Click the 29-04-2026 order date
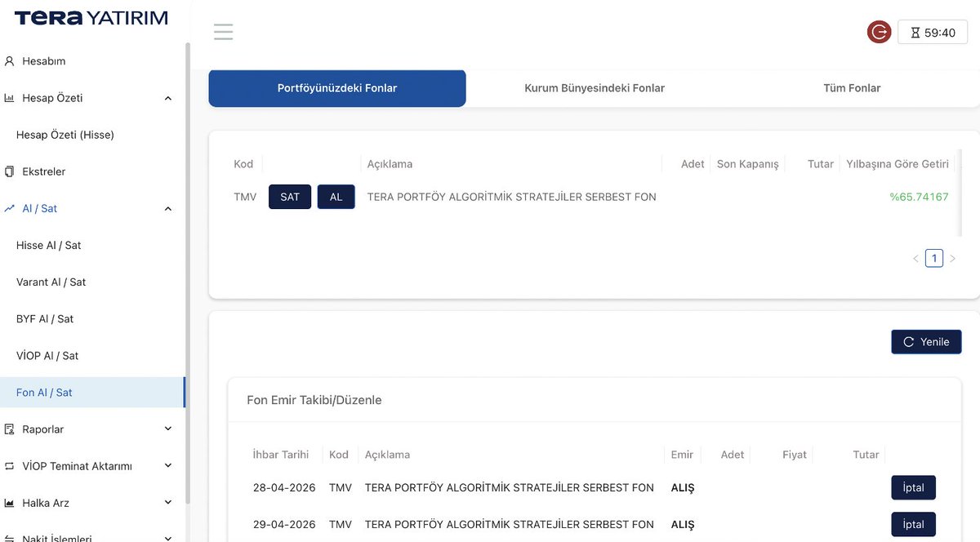This screenshot has width=980, height=542. 284,524
